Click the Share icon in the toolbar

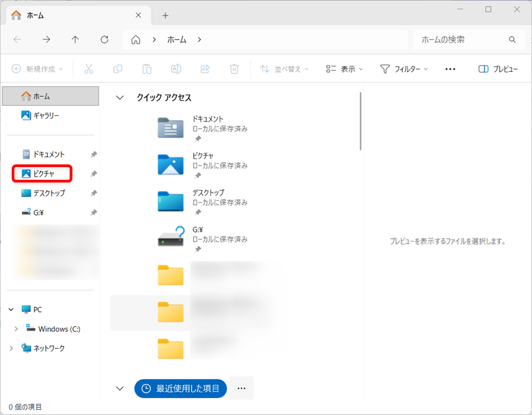[x=205, y=69]
